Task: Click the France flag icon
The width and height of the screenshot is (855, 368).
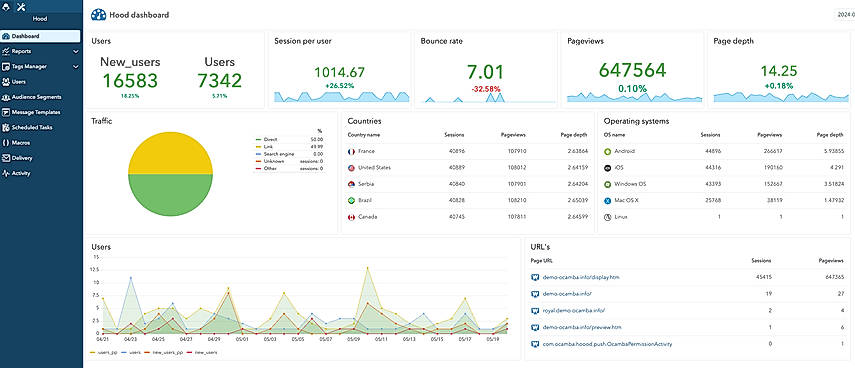Action: coord(351,151)
